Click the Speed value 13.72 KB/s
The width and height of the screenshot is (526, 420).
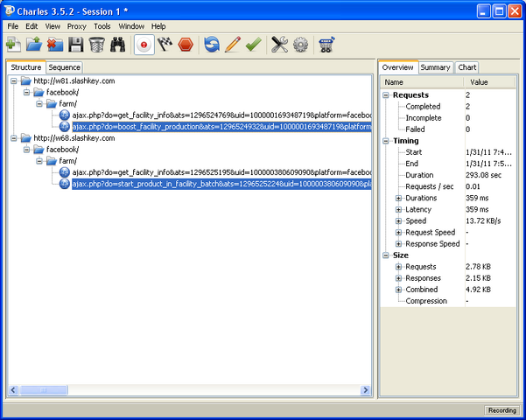[x=483, y=220]
